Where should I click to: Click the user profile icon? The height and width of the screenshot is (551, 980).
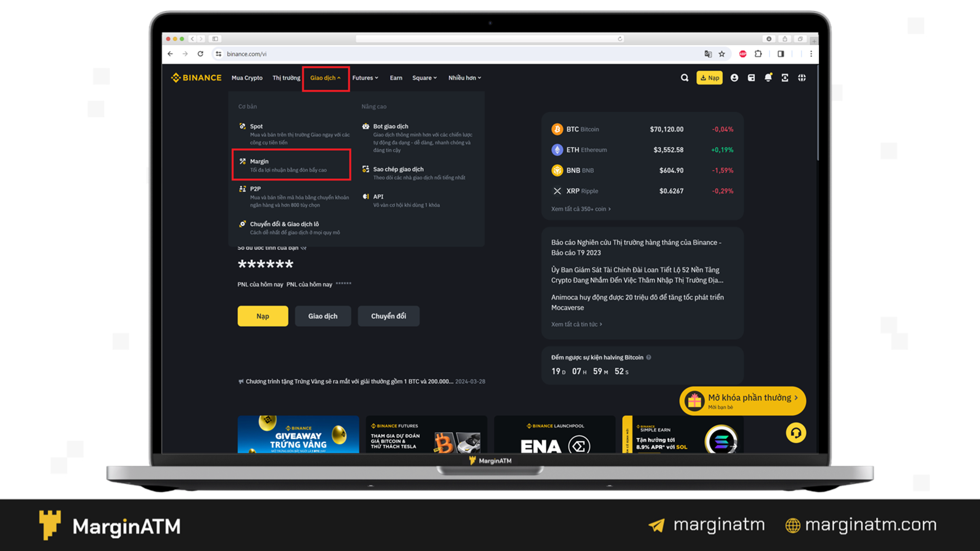click(x=734, y=77)
